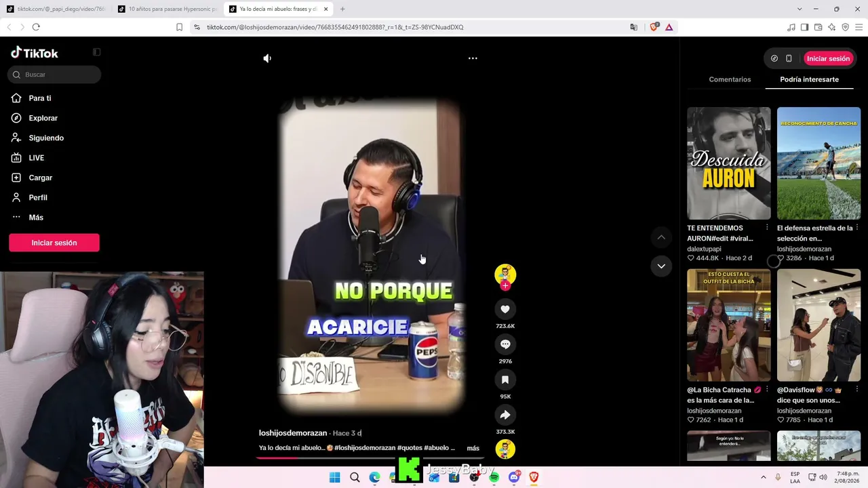
Task: Open the Brave Shields icon
Action: point(654,27)
